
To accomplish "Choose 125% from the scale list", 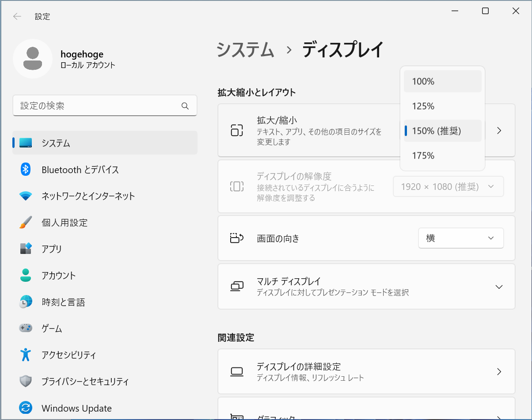I will [442, 106].
